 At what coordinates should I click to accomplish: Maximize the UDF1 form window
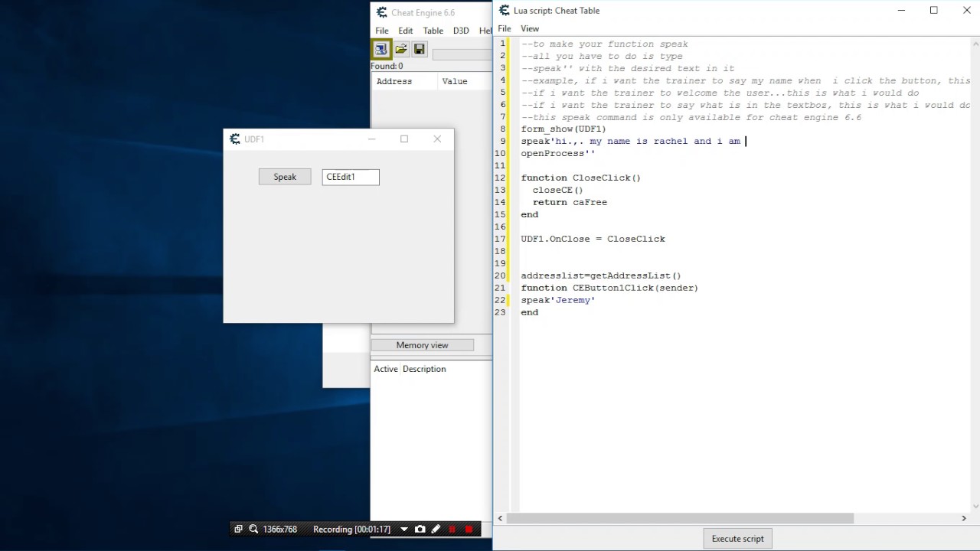(x=404, y=139)
